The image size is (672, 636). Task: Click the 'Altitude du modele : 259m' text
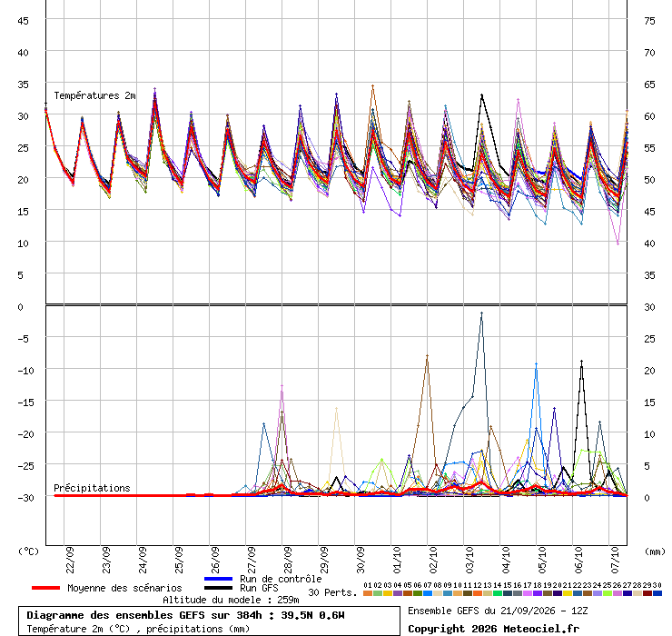point(231,600)
